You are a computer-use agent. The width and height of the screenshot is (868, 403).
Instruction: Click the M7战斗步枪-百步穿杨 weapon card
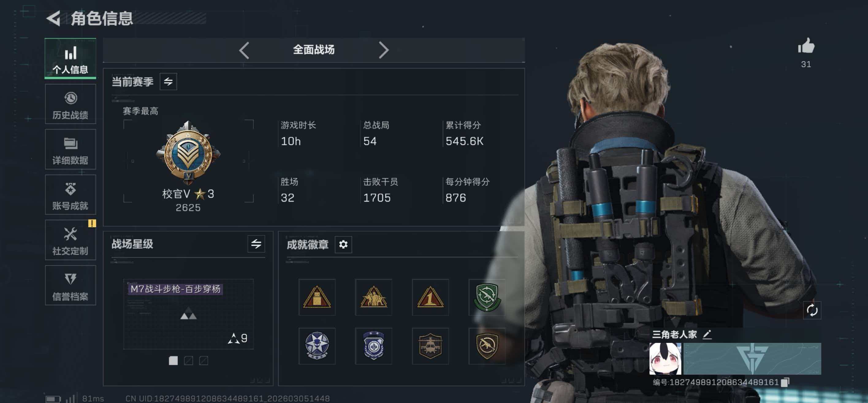(188, 314)
